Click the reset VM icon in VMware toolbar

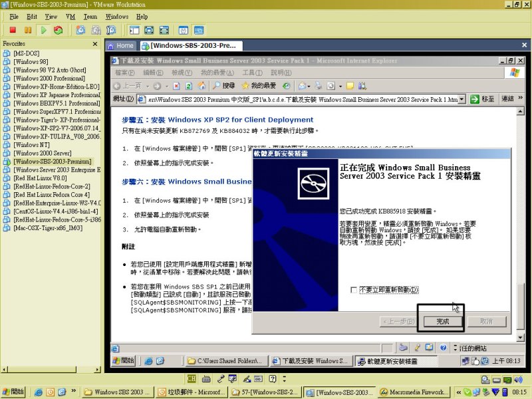(x=59, y=30)
